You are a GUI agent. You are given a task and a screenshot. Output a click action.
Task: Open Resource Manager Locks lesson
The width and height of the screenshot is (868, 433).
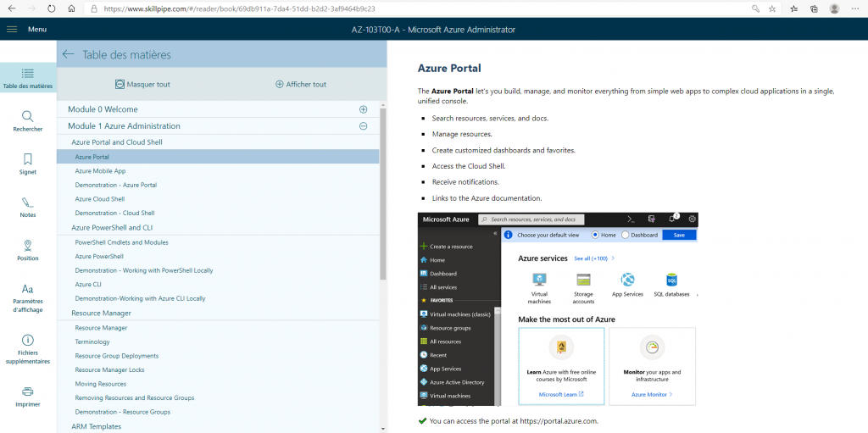point(110,369)
